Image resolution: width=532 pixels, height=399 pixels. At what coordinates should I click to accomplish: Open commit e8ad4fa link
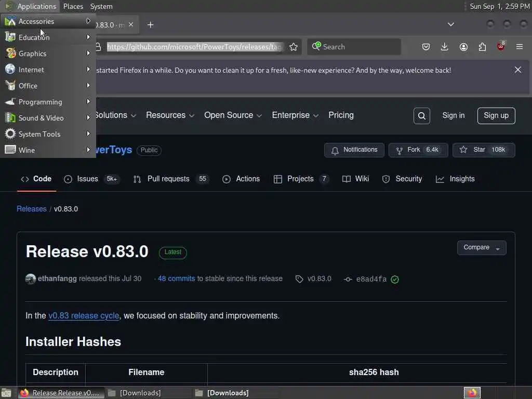pos(371,279)
